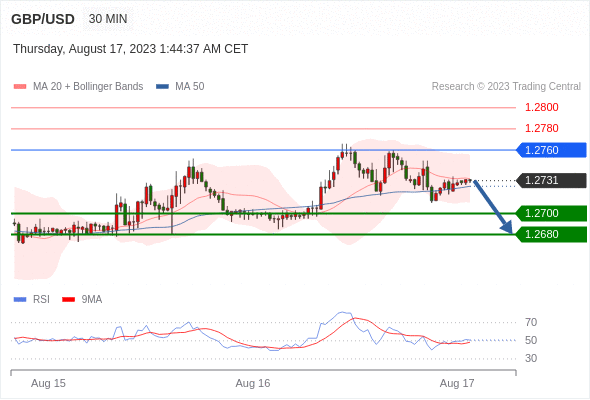Click the Aug 17 date axis label
The width and height of the screenshot is (590, 400).
pyautogui.click(x=457, y=383)
